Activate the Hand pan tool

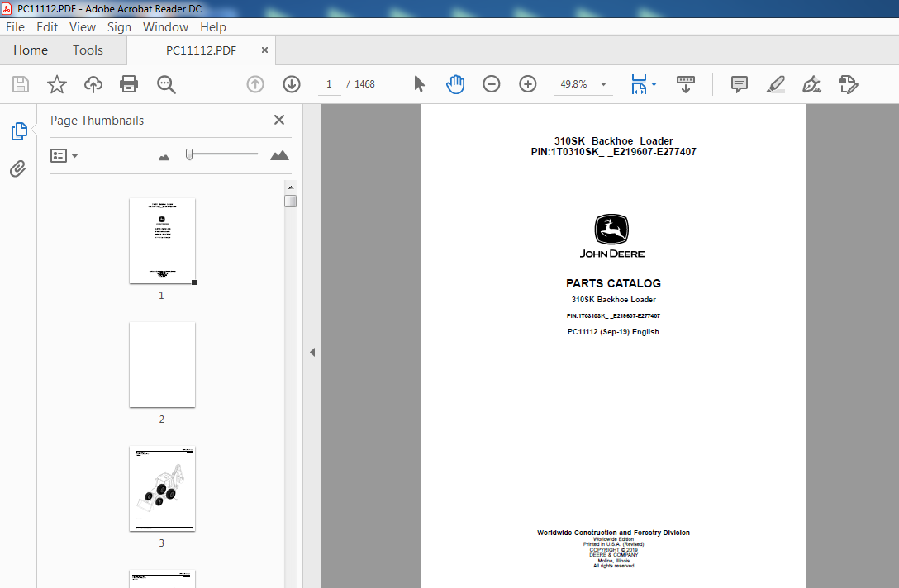[x=455, y=84]
